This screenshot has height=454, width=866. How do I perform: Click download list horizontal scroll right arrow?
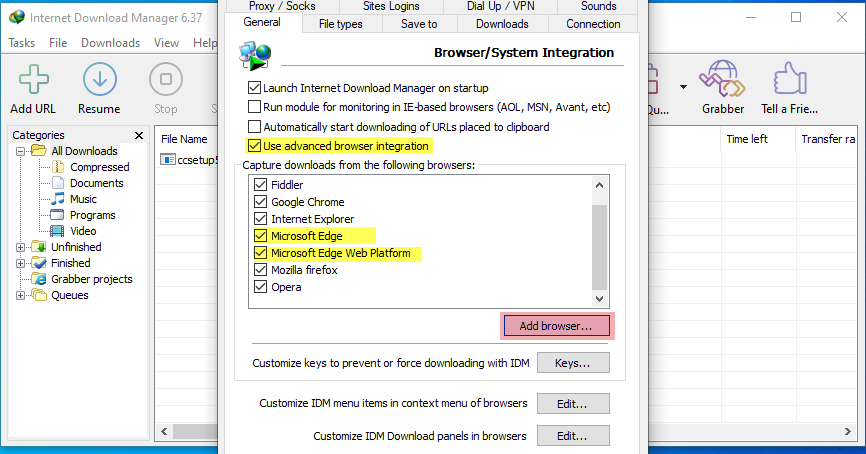click(x=847, y=431)
